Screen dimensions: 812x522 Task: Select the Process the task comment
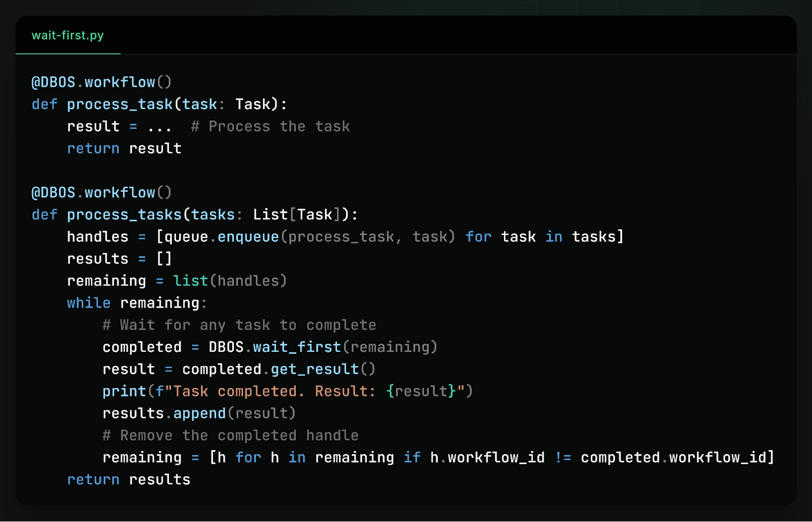tap(270, 125)
